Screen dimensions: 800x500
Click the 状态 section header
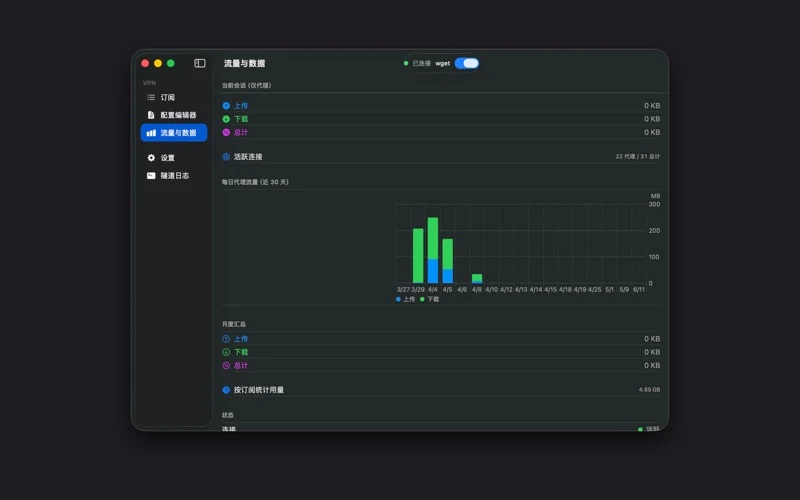[x=228, y=415]
